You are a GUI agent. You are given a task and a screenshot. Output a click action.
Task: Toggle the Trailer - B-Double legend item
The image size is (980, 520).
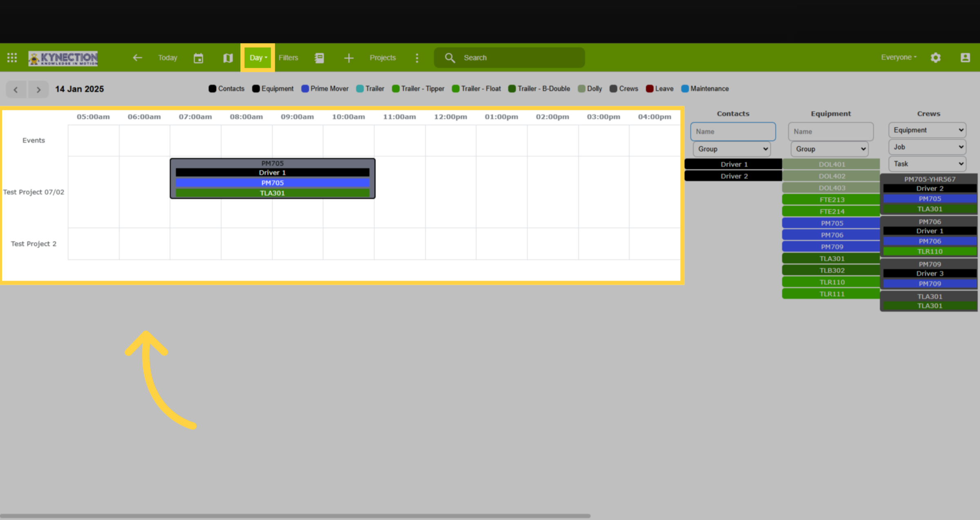click(x=539, y=89)
